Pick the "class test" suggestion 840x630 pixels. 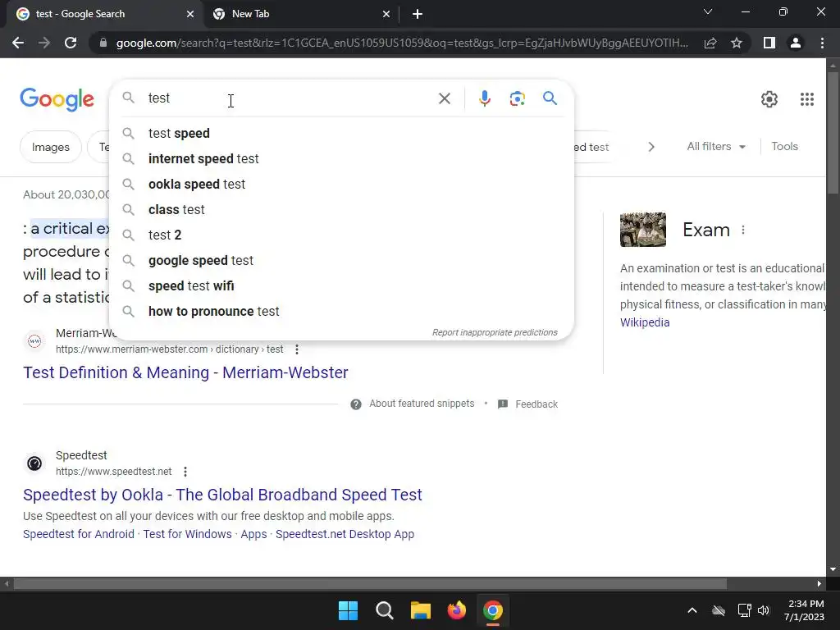(x=341, y=209)
